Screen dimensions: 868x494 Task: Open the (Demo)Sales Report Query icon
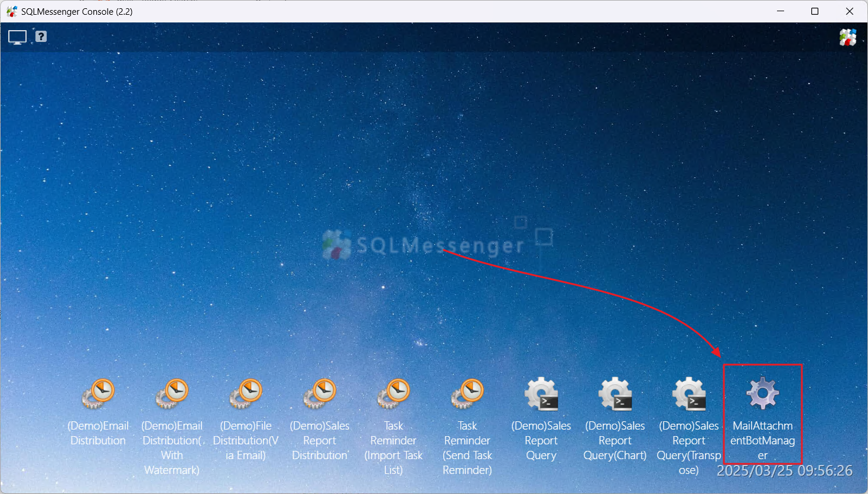[x=541, y=394]
